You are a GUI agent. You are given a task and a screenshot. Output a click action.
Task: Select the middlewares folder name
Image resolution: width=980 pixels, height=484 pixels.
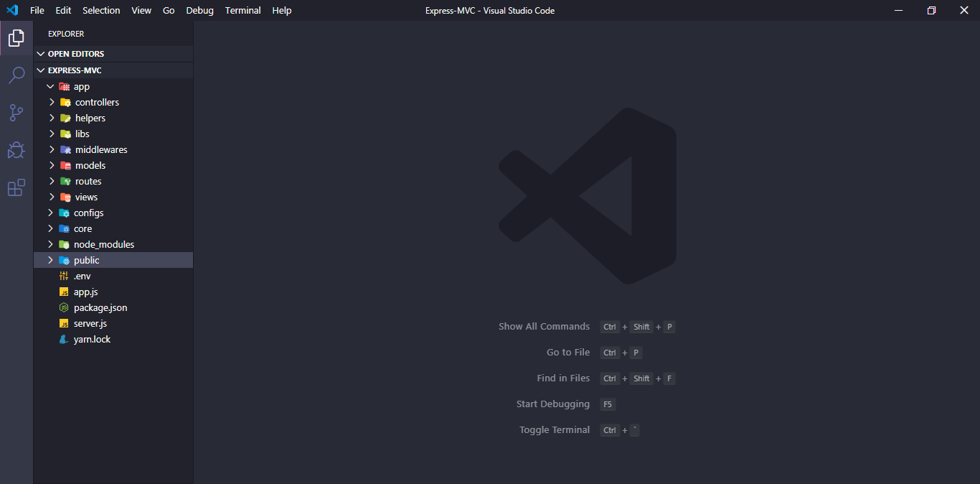coord(101,149)
